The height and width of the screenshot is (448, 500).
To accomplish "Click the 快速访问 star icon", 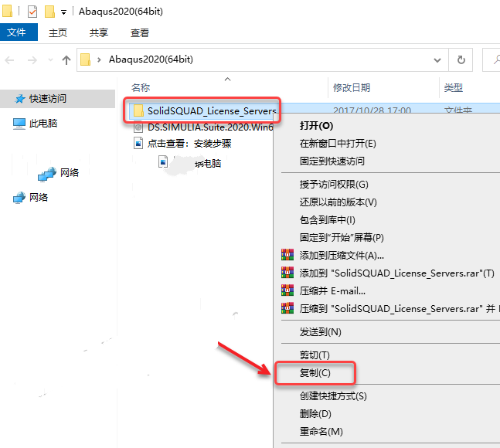I will tap(20, 99).
